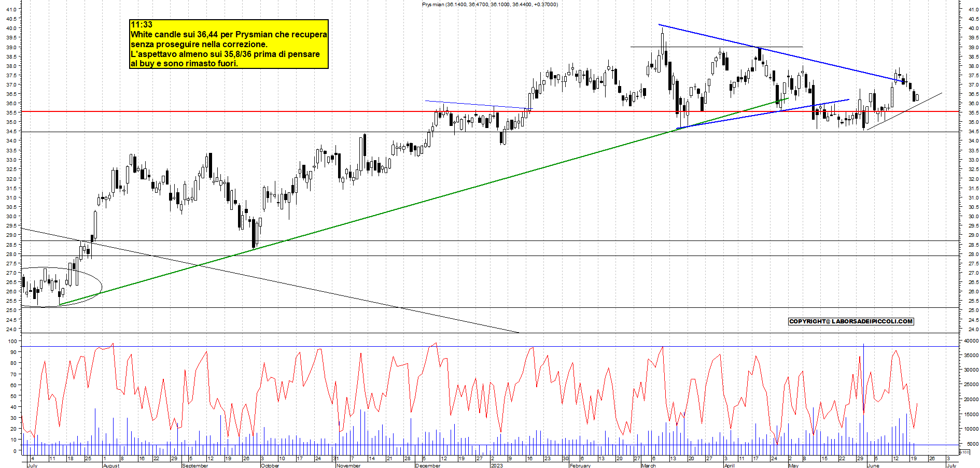Click the March label on the time axis
Screen dimensions: 980x468
pos(649,465)
